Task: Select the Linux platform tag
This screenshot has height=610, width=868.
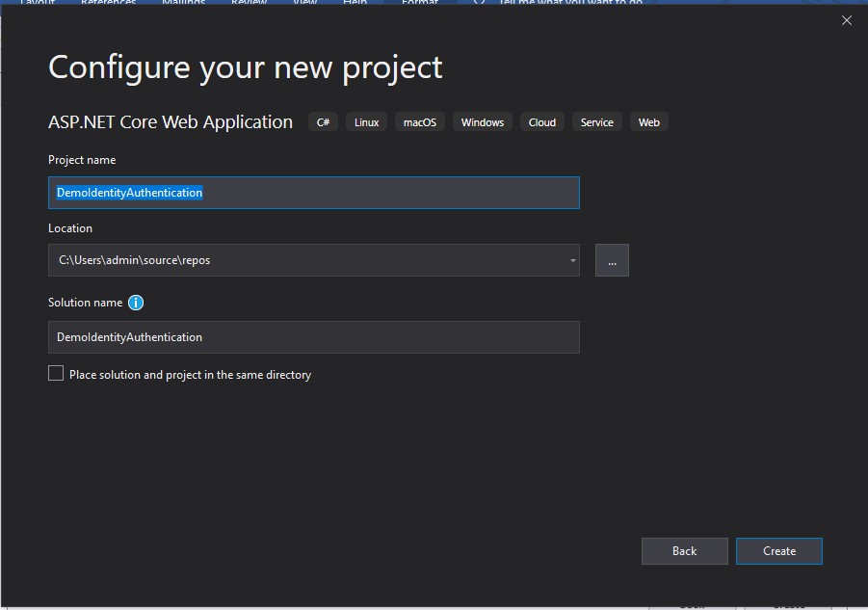Action: [x=366, y=121]
